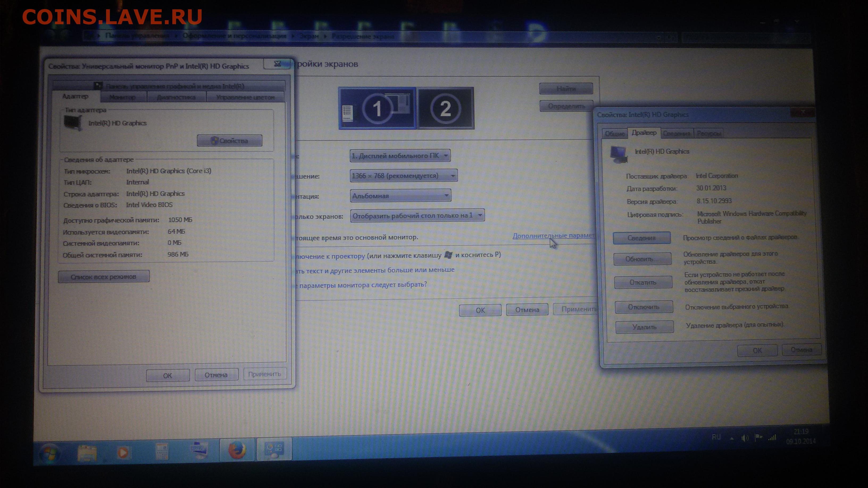Open the Ресурсы tab

709,134
